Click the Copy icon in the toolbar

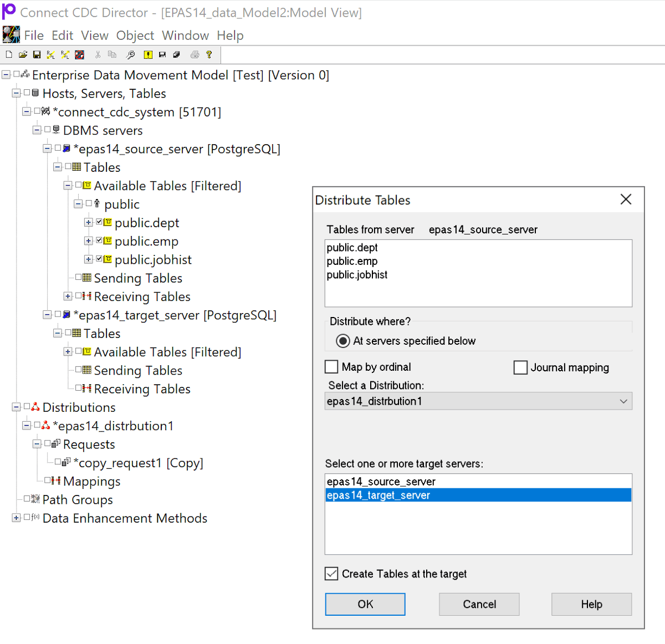111,54
